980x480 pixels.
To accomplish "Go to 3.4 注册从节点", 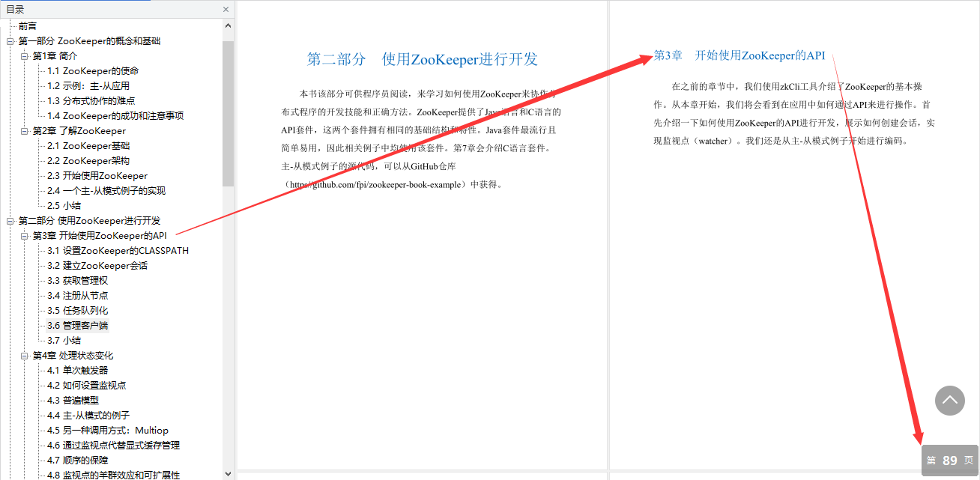I will 77,296.
